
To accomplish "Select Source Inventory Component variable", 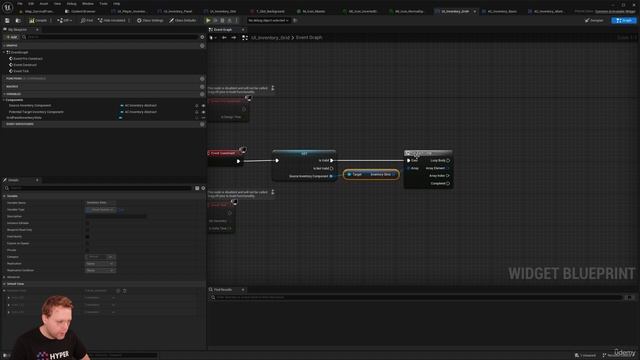I will click(30, 106).
